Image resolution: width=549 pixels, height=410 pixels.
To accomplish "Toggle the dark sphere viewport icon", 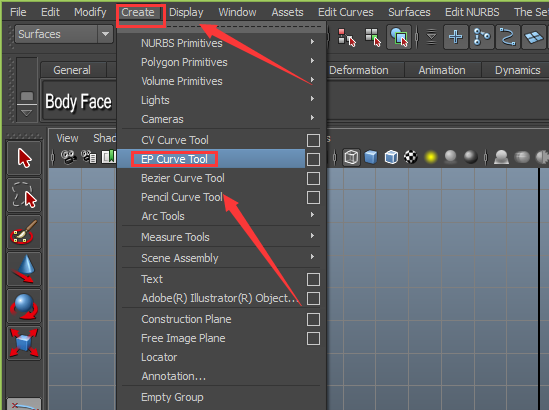I will pos(471,157).
